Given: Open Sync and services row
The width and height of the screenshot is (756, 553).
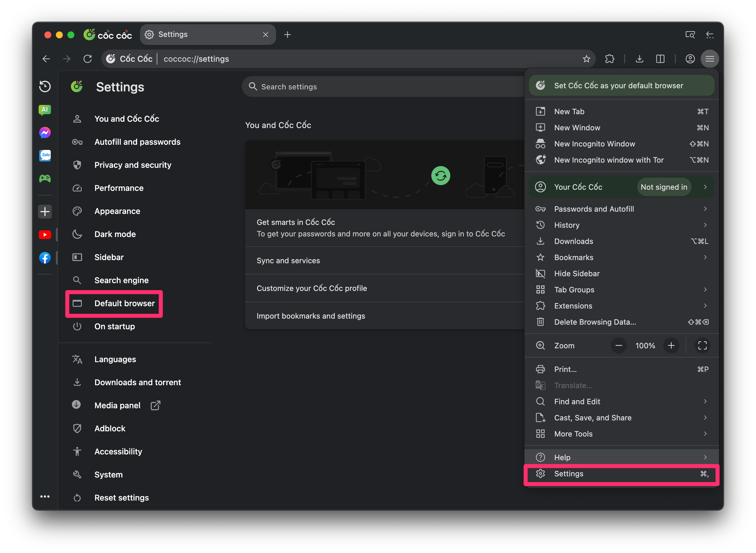Looking at the screenshot, I should click(385, 260).
